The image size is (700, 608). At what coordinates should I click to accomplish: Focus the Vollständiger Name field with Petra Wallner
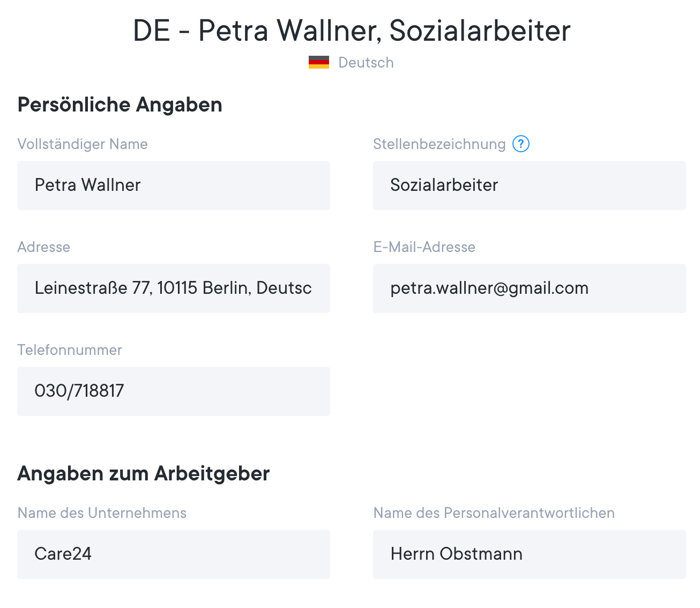pyautogui.click(x=173, y=186)
